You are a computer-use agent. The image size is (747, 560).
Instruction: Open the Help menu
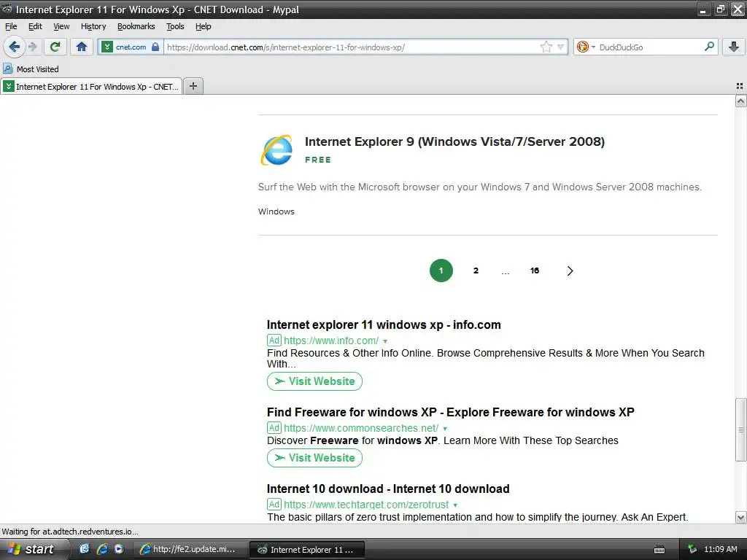(204, 26)
